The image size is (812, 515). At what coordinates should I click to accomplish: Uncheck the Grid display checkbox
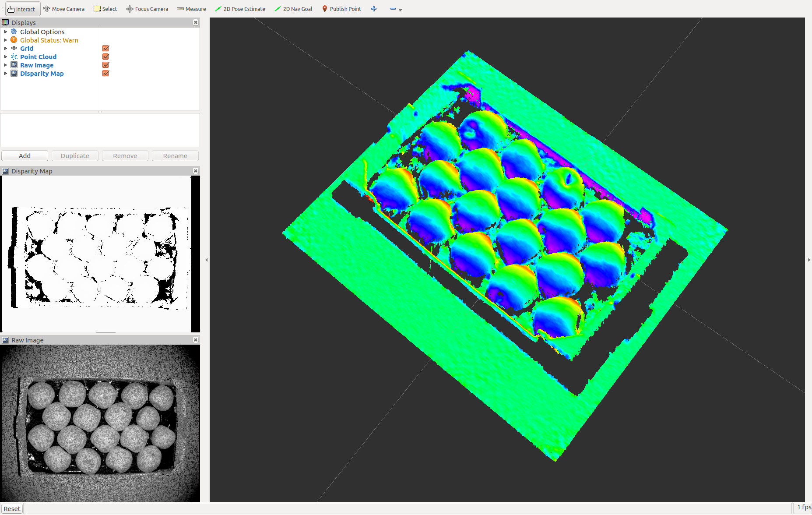tap(105, 48)
